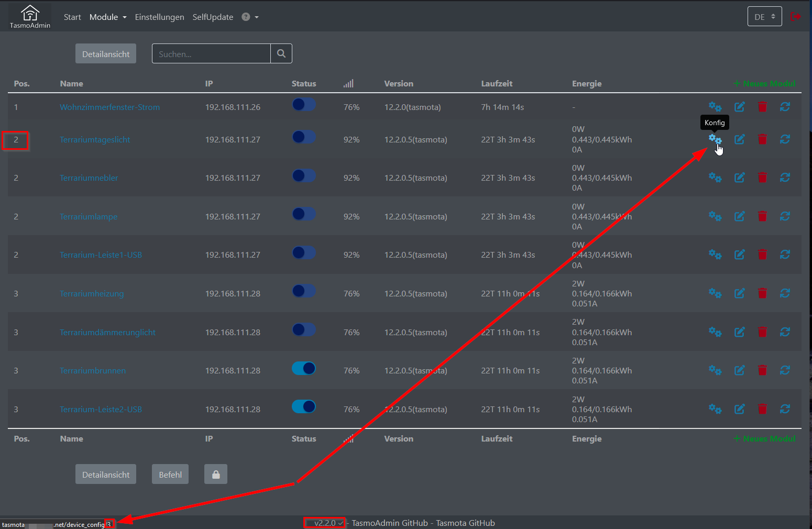The image size is (812, 529).
Task: Turn off the Terrariumlampe status switch
Action: tap(304, 214)
